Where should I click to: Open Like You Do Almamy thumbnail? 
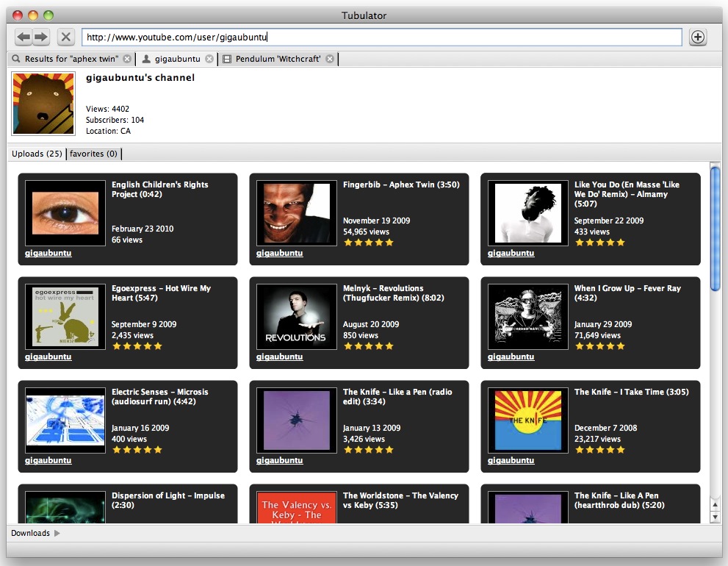528,213
